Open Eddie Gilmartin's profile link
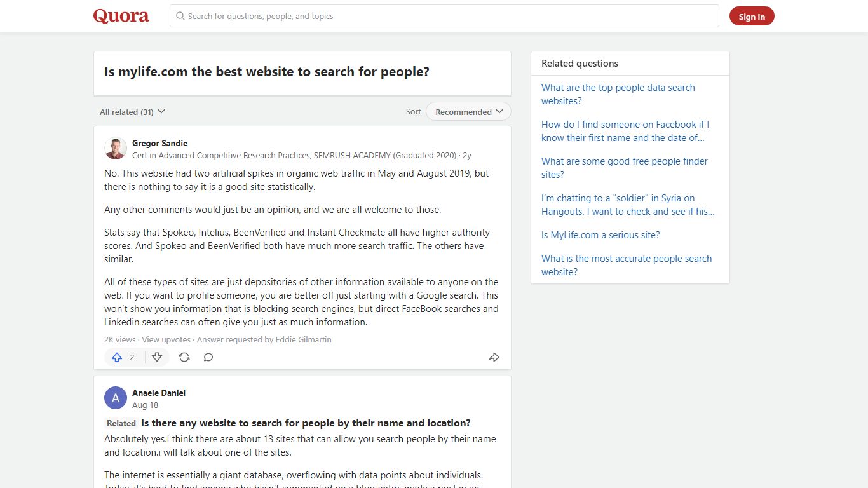Image resolution: width=868 pixels, height=488 pixels. coord(304,340)
